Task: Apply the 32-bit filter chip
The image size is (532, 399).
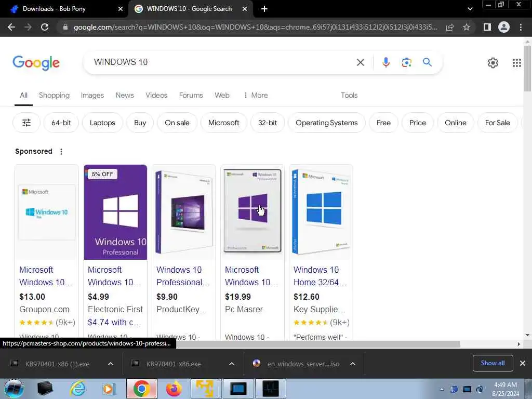Action: [x=268, y=123]
